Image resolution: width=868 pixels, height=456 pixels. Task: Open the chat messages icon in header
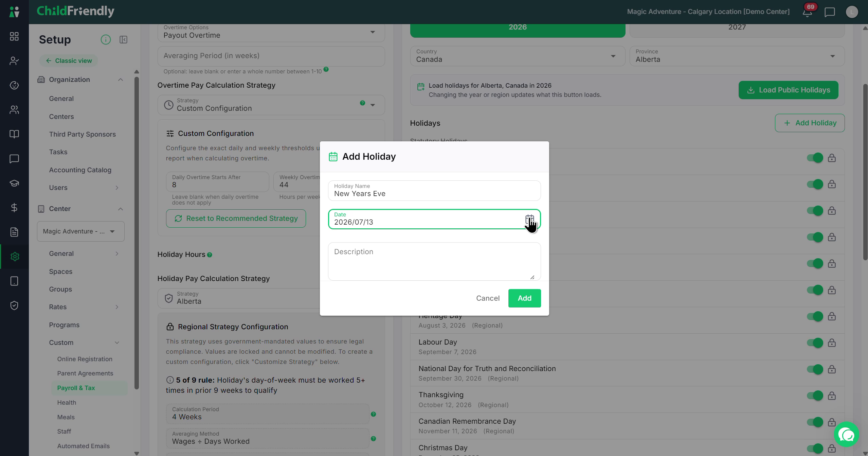[830, 12]
